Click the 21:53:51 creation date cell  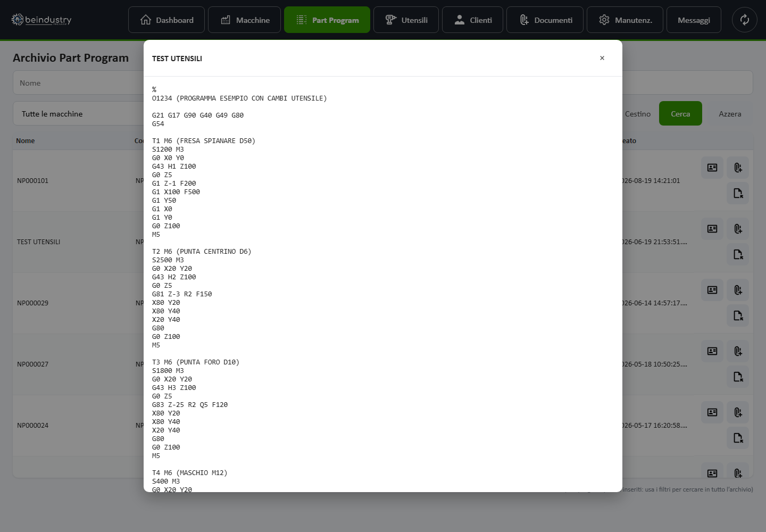[x=655, y=242]
